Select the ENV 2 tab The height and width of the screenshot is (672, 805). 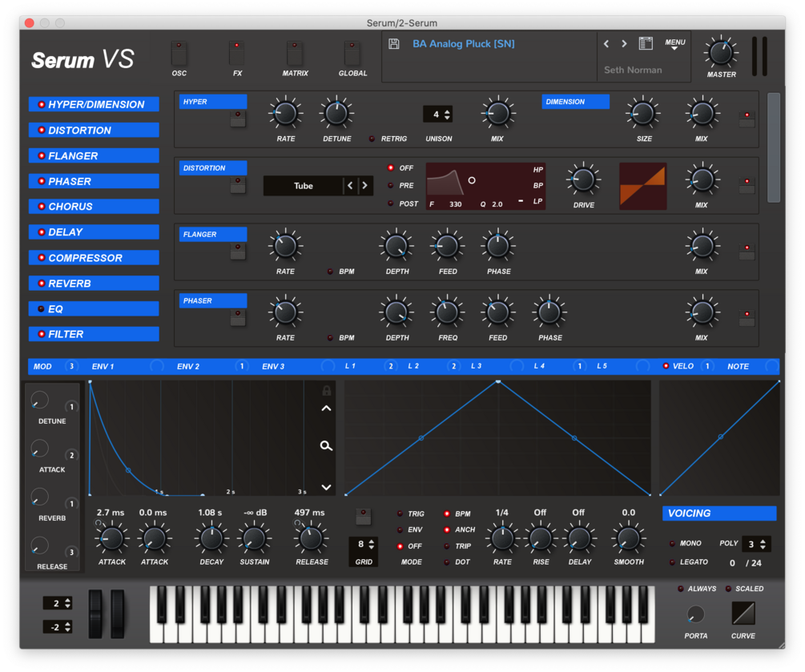(x=188, y=366)
